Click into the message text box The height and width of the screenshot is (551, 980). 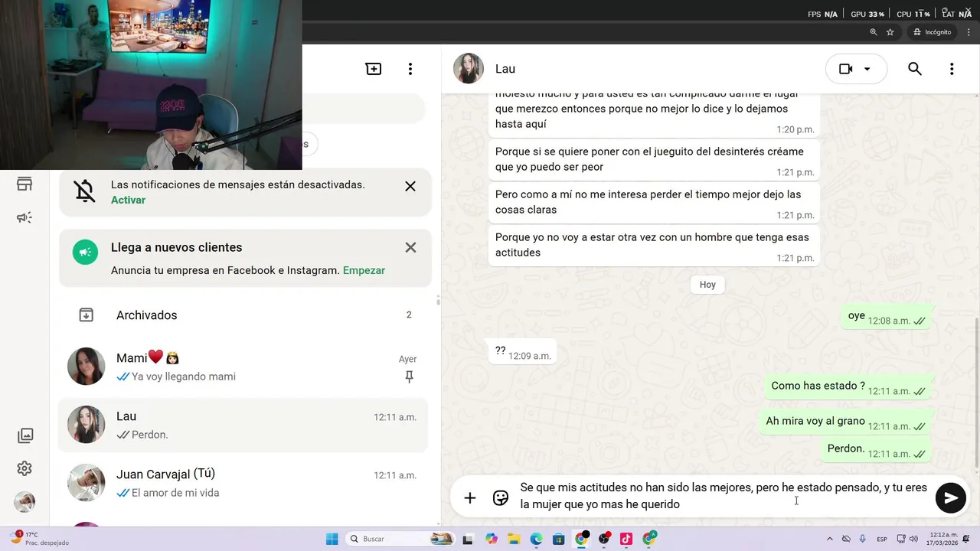pos(724,495)
